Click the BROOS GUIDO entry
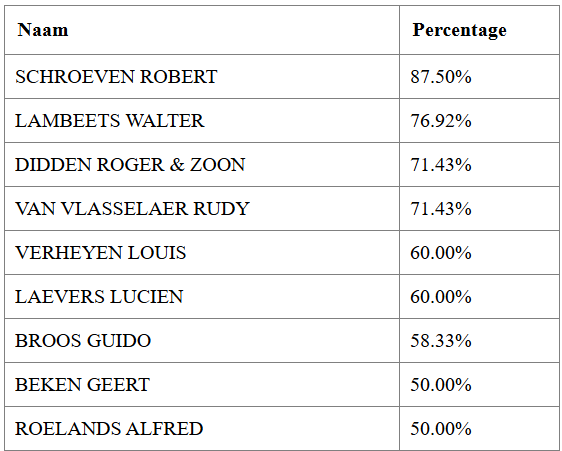This screenshot has width=562, height=451. click(83, 341)
